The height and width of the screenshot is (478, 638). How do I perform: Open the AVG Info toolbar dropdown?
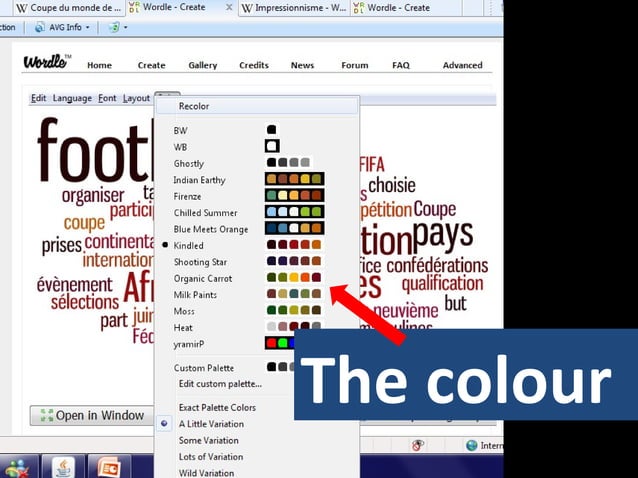[87, 28]
